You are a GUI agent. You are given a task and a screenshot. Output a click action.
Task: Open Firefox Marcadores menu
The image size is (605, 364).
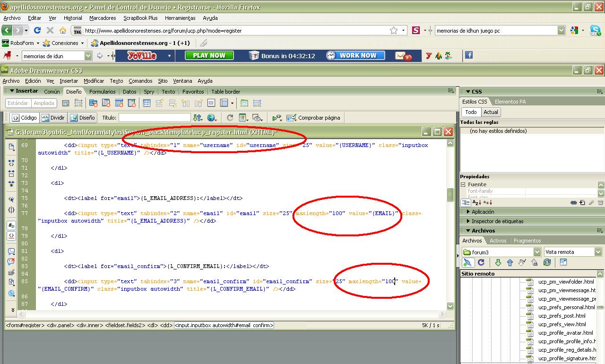103,18
